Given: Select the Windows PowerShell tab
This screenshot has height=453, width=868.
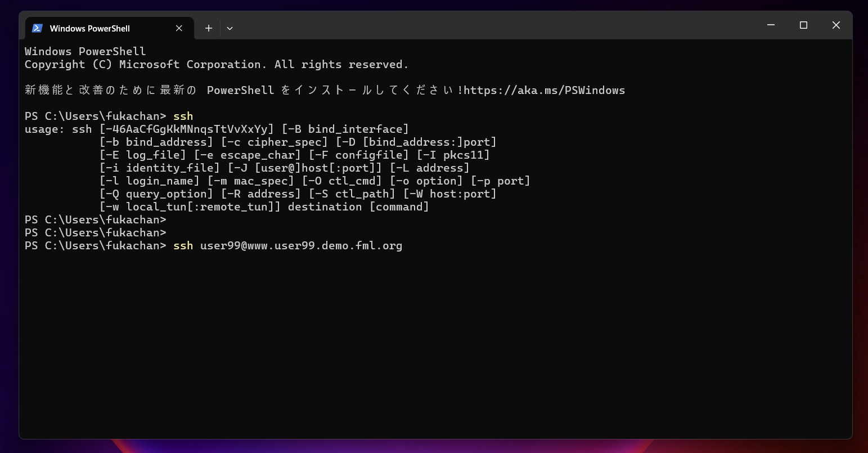Looking at the screenshot, I should 110,28.
